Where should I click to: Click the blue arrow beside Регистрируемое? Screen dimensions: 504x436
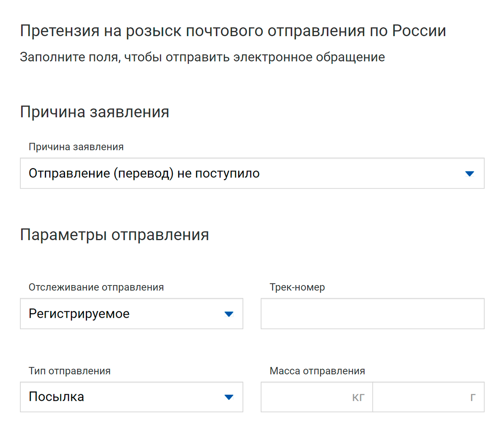tap(229, 314)
